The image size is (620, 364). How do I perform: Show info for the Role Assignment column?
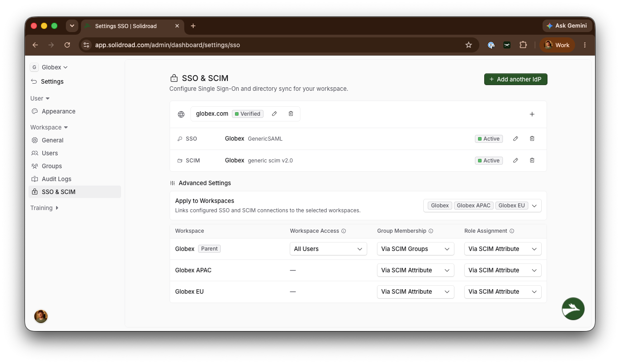point(512,231)
